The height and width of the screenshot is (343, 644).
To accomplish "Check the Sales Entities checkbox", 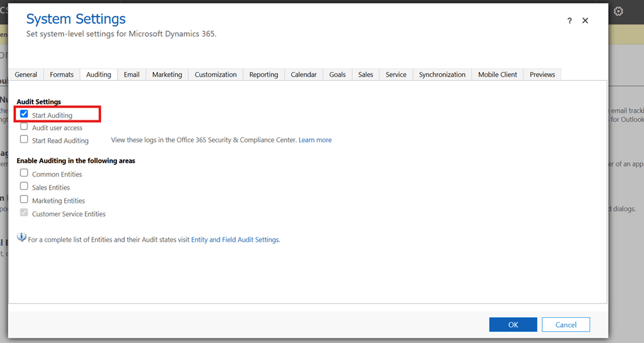I will point(24,186).
